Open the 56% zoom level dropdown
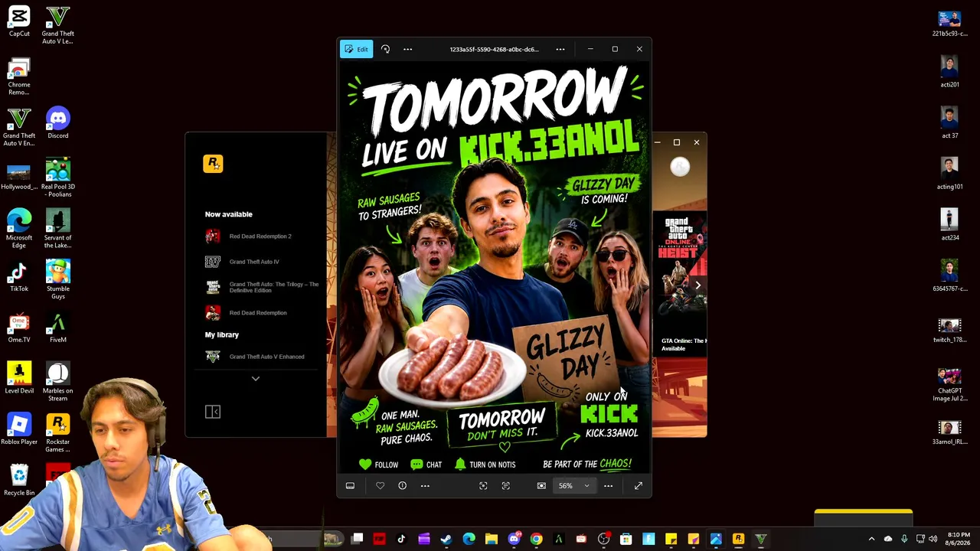Viewport: 980px width, 551px height. [x=574, y=486]
